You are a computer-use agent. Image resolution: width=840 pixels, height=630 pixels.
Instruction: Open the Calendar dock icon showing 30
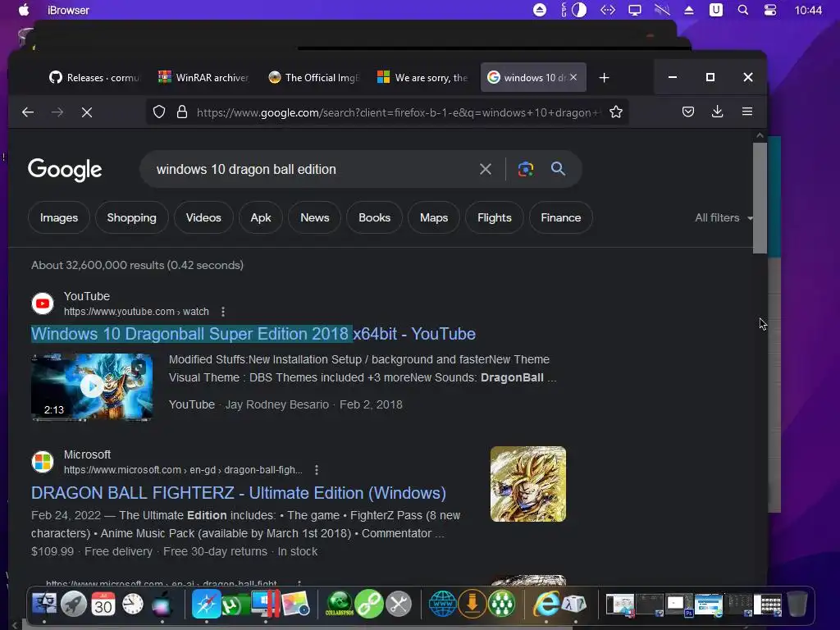tap(103, 605)
